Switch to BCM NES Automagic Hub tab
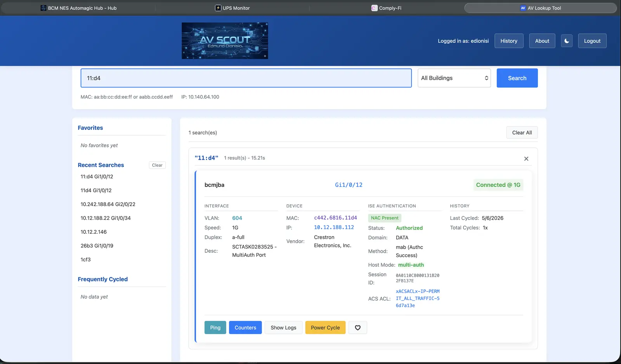 (x=78, y=8)
